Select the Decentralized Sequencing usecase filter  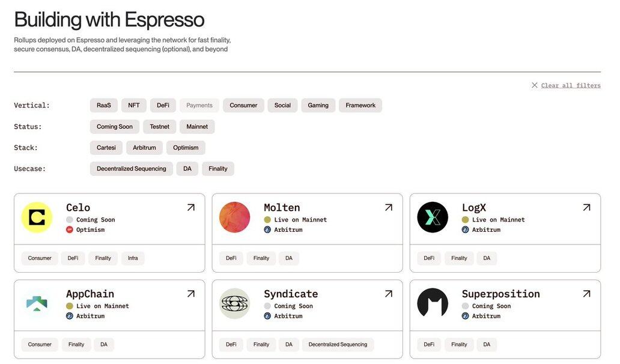(x=132, y=169)
